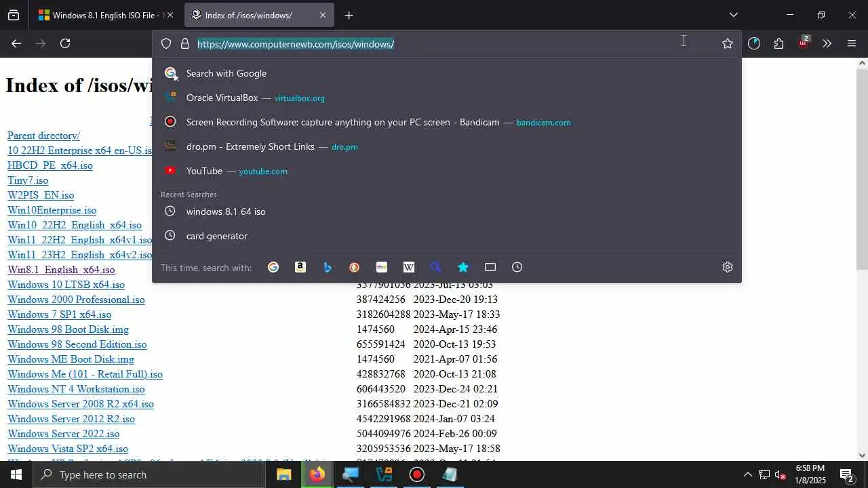This screenshot has height=488, width=868.
Task: Open Windows Vista SP2 x64.iso link
Action: [x=68, y=449]
